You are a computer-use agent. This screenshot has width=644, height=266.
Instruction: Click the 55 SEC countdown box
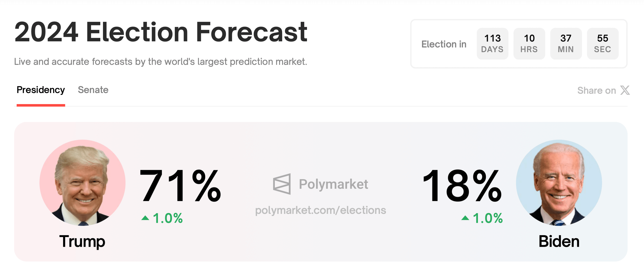[603, 43]
